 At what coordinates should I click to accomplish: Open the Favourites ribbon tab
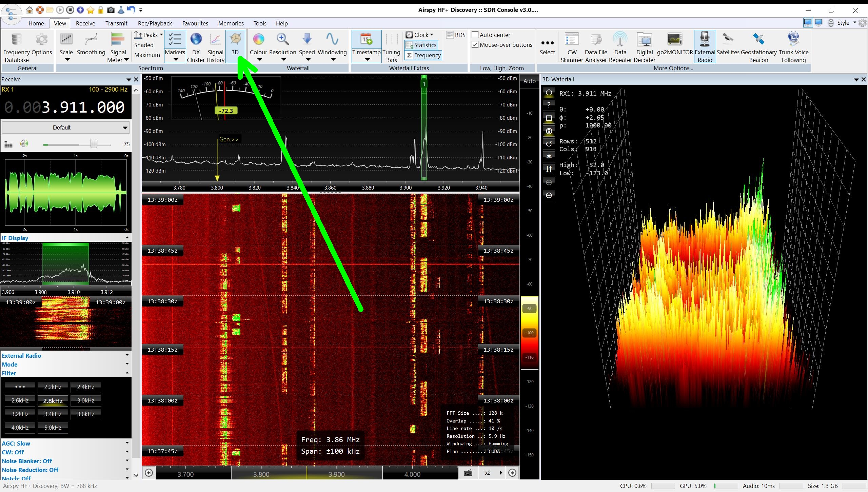[x=195, y=23]
